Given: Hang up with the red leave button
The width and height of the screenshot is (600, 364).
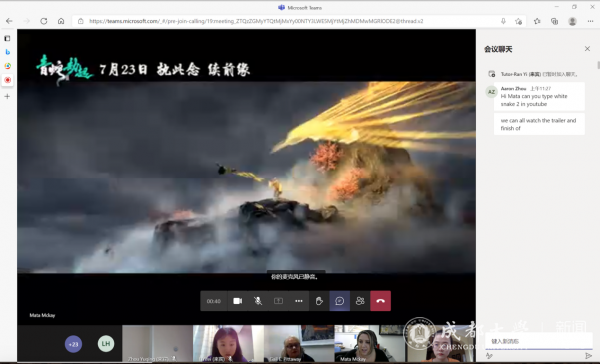Looking at the screenshot, I should coord(380,301).
